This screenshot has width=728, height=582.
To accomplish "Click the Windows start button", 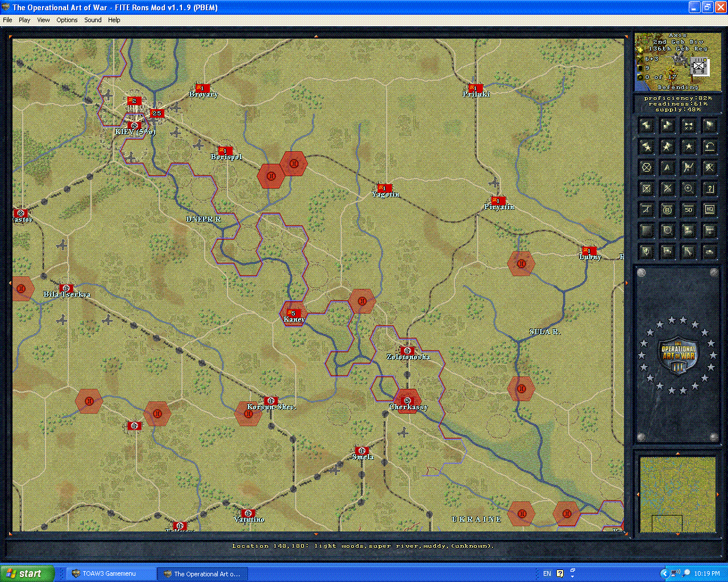I will [27, 573].
